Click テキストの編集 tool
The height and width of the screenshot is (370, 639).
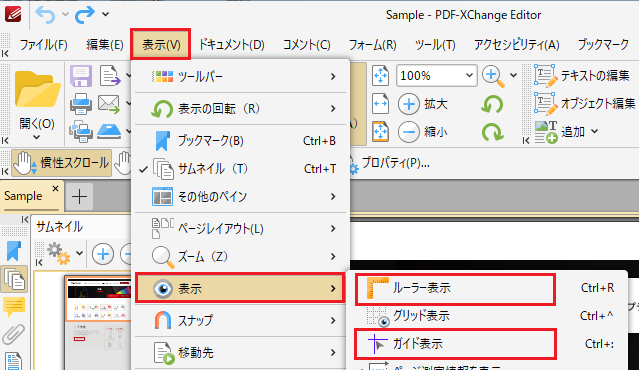582,76
